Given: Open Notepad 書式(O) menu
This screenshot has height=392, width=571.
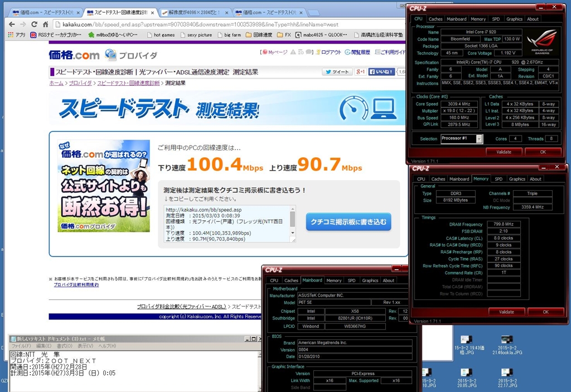Looking at the screenshot, I should click(65, 346).
